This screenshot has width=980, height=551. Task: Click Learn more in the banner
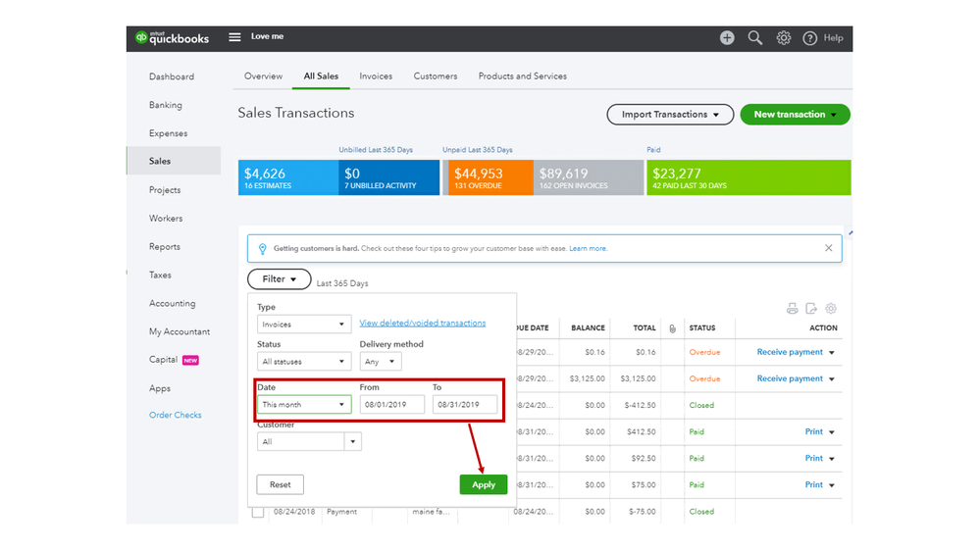coord(588,249)
